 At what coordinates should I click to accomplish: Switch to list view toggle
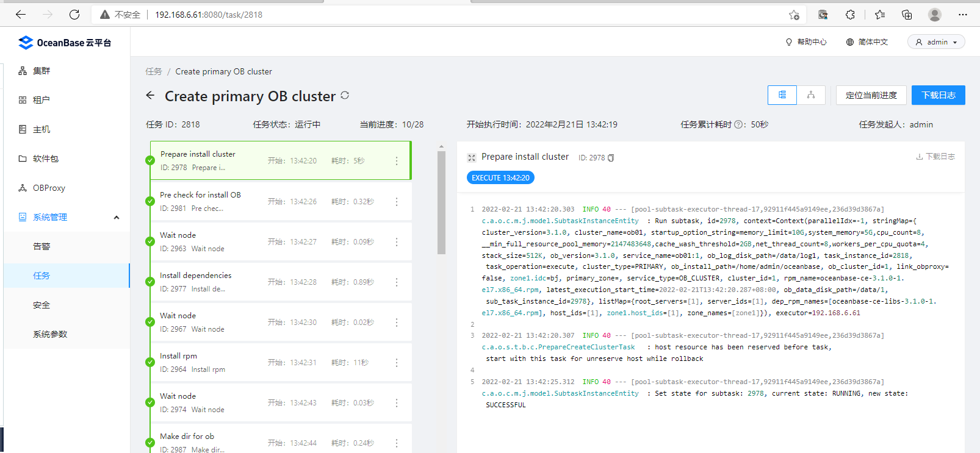coord(782,95)
